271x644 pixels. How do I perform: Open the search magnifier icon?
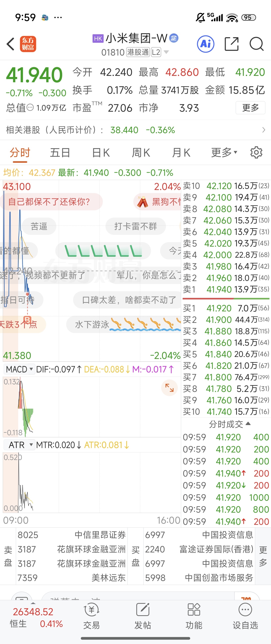pyautogui.click(x=256, y=44)
